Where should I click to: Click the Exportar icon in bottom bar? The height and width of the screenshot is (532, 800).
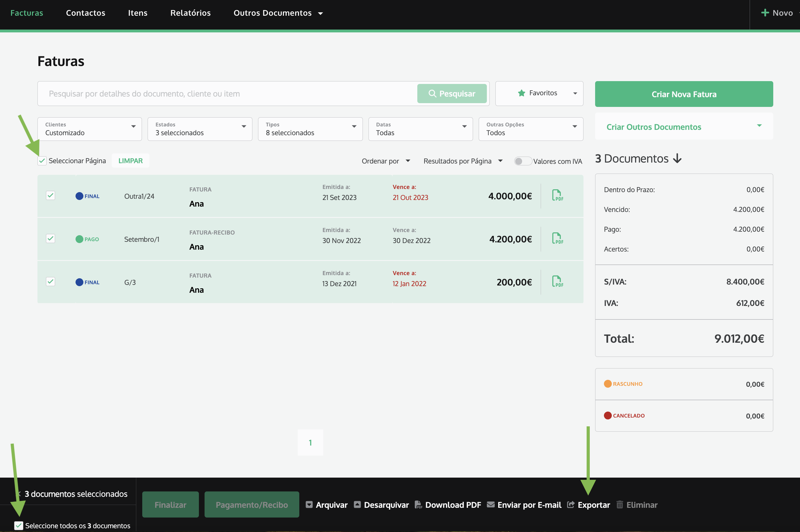pos(571,505)
